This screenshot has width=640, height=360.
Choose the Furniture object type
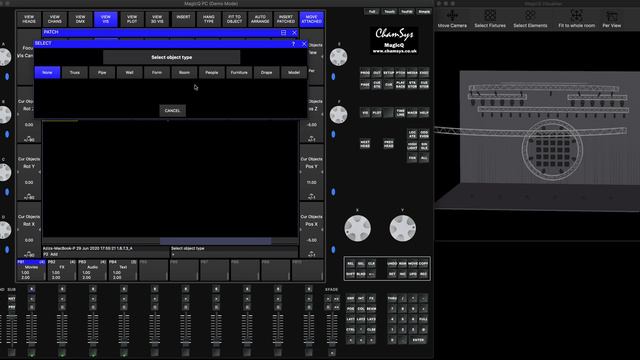(239, 73)
